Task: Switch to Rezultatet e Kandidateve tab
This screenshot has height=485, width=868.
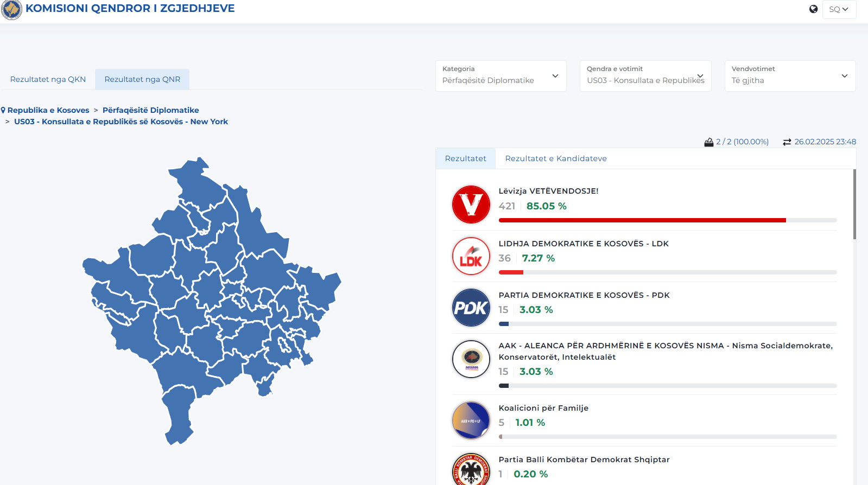Action: tap(556, 158)
